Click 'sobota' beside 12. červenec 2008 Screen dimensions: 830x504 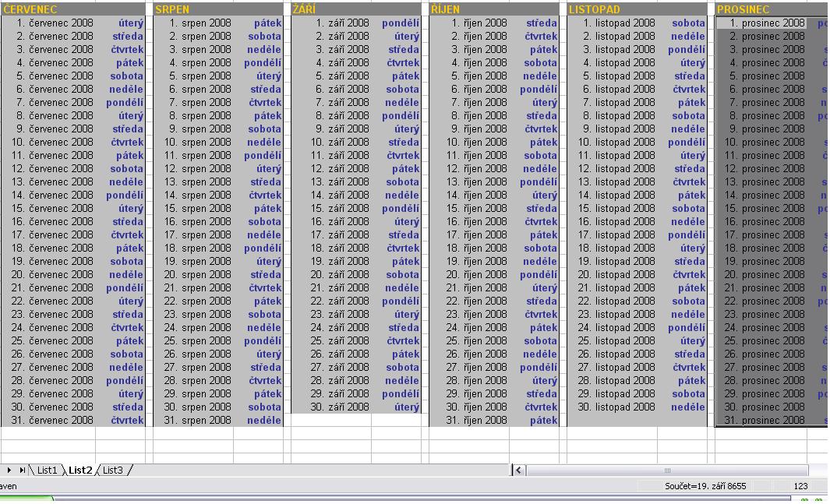pos(126,169)
